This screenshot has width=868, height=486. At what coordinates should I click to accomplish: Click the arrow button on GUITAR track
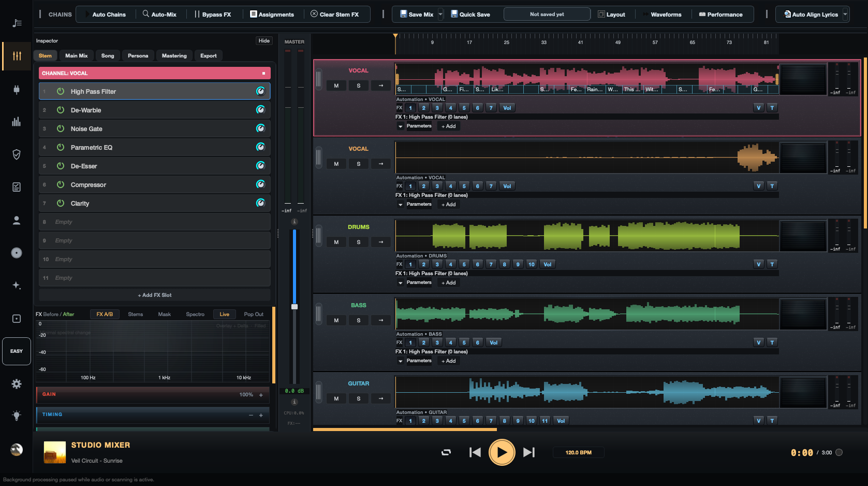(381, 398)
